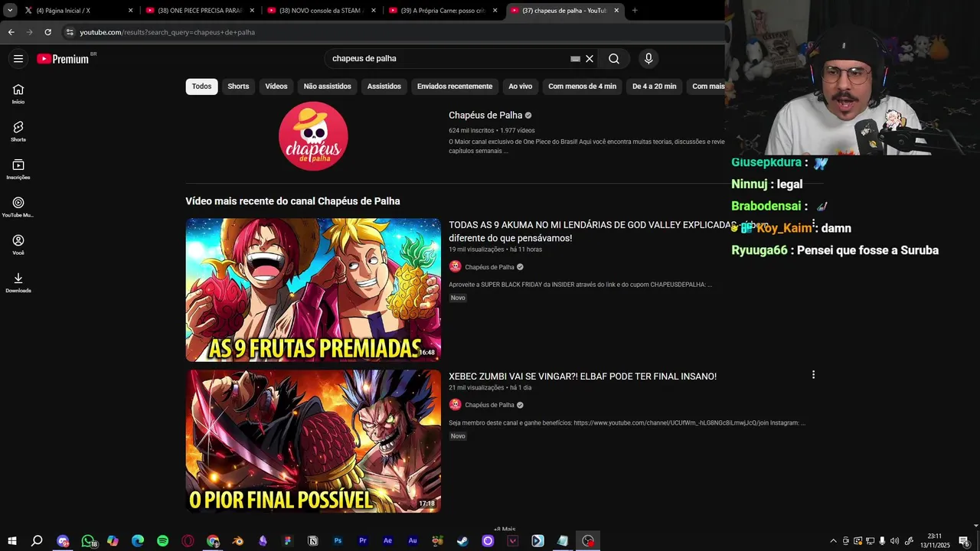Go to Início in the sidebar

(18, 93)
